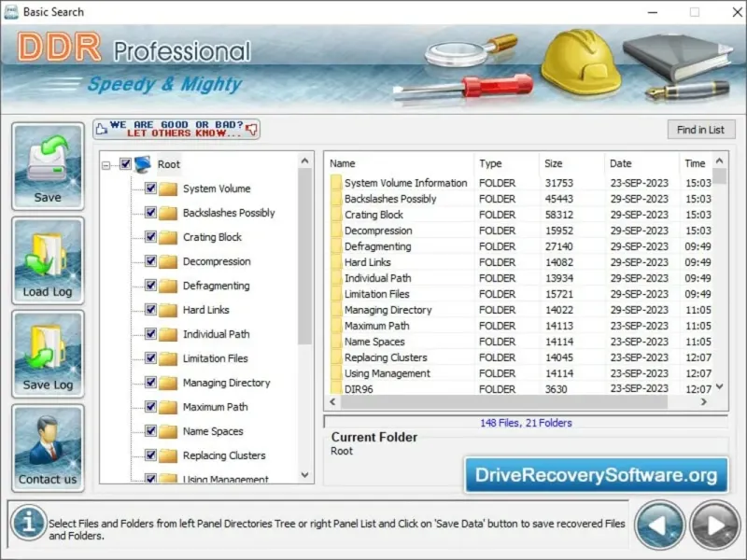Uncheck the Individual Path checkbox
This screenshot has height=560, width=747.
coord(150,334)
